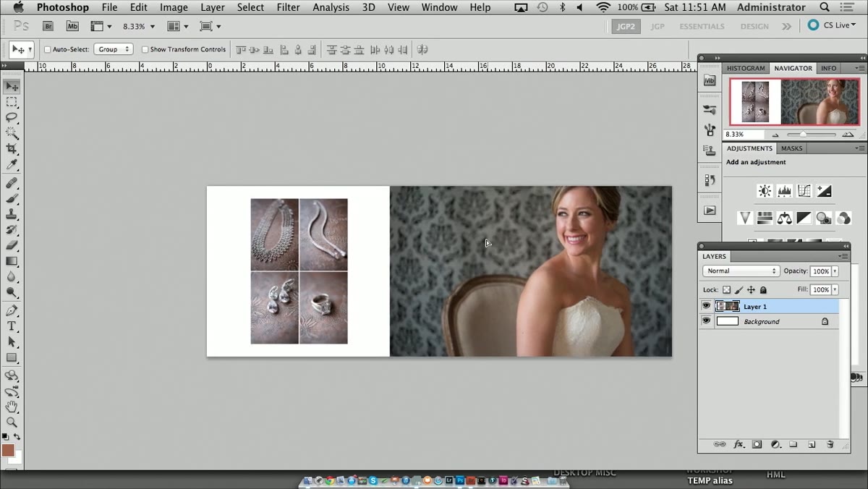
Task: Select the Clone Stamp tool
Action: [12, 214]
